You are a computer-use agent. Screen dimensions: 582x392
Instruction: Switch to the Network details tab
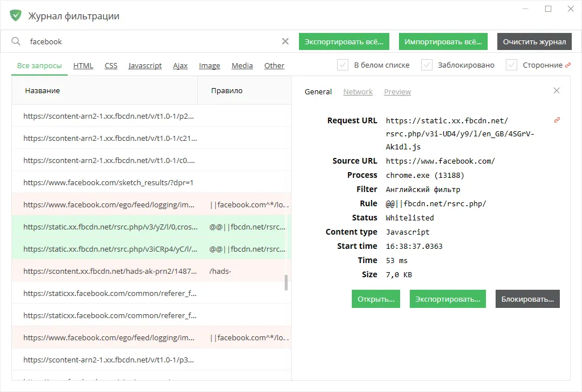click(358, 91)
